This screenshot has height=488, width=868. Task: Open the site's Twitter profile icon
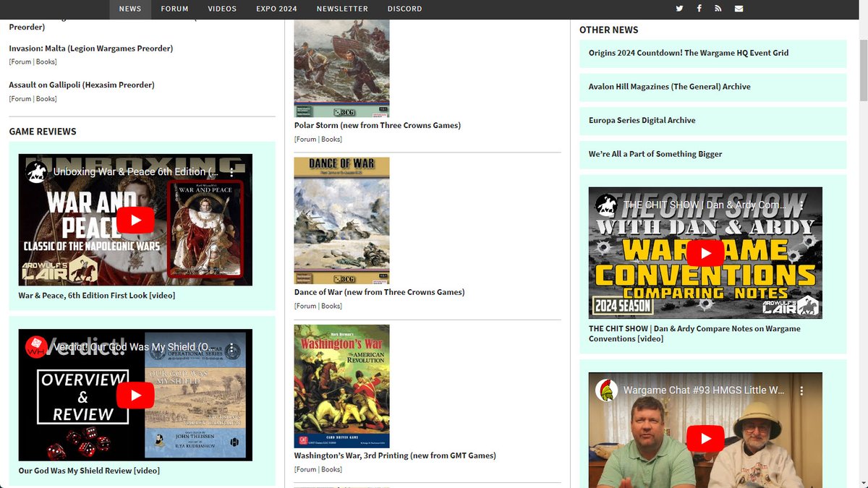point(678,9)
